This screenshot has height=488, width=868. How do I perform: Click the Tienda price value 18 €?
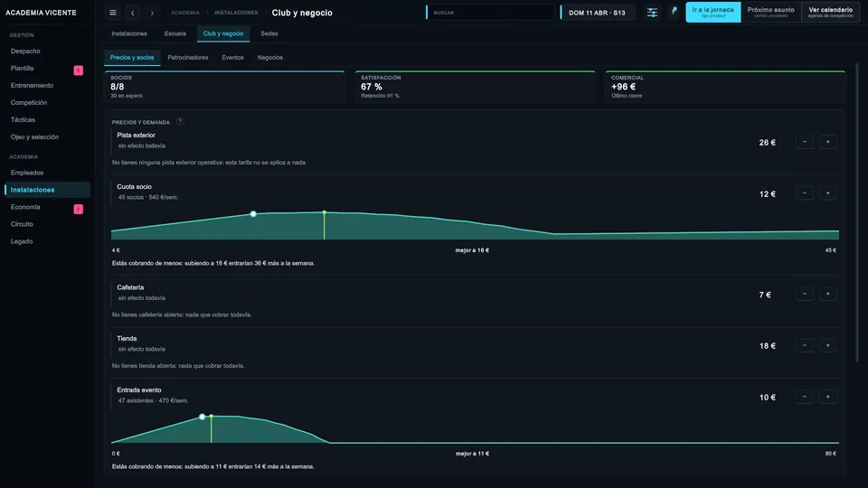(768, 346)
